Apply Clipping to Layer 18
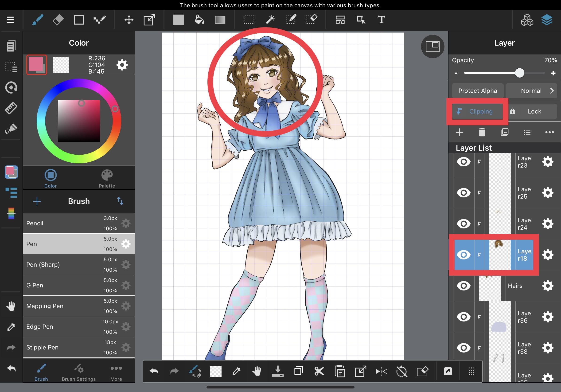561x392 pixels. [x=477, y=111]
